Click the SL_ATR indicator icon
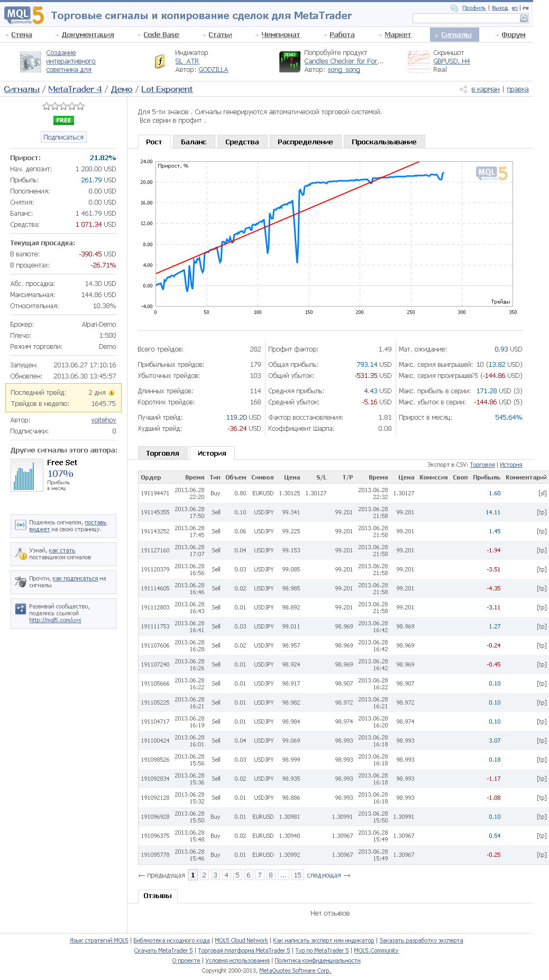Screen dimensions: 549x980 click(160, 61)
